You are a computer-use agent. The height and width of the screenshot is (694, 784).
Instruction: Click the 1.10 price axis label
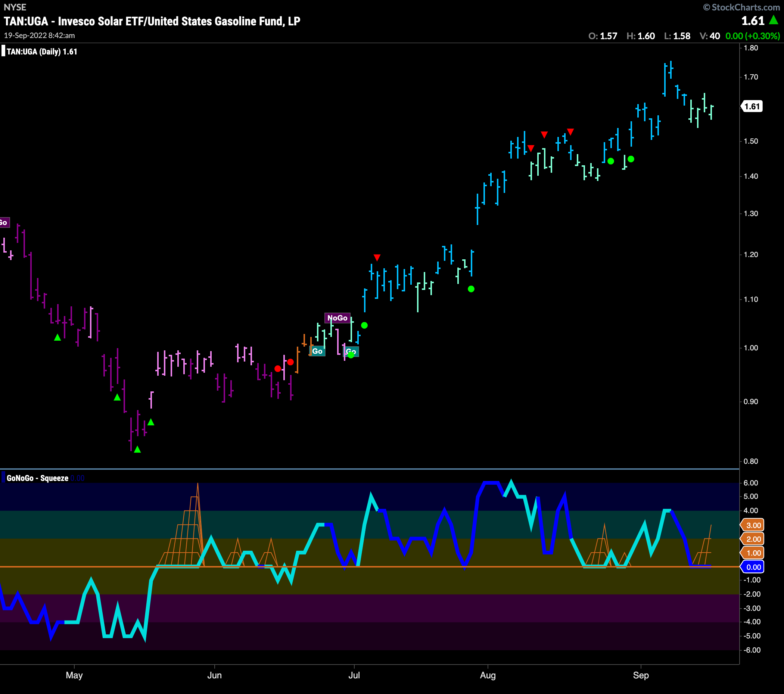click(751, 300)
